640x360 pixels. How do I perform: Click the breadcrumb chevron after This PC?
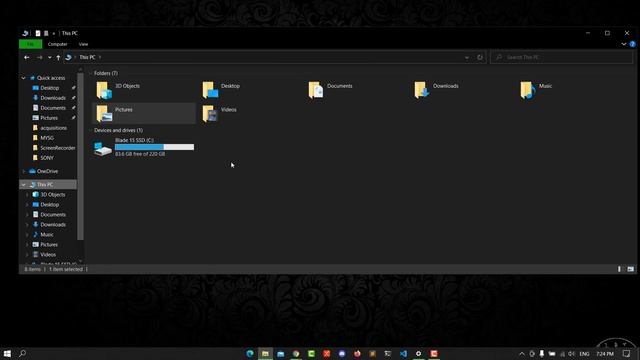[100, 58]
